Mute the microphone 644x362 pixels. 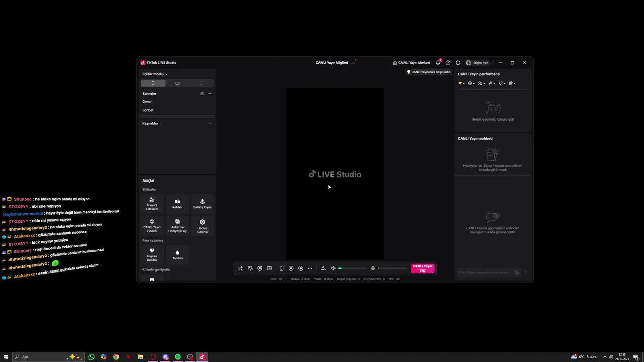pyautogui.click(x=373, y=268)
